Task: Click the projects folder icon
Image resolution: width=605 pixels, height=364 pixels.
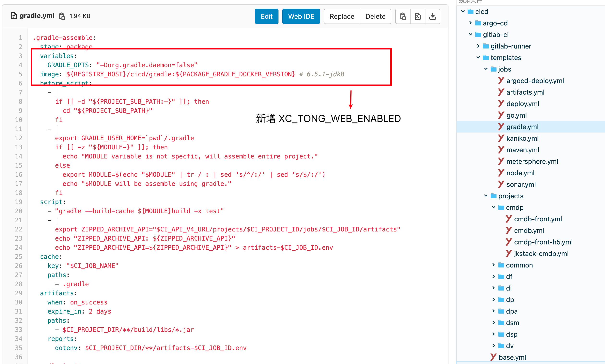Action: [x=493, y=196]
